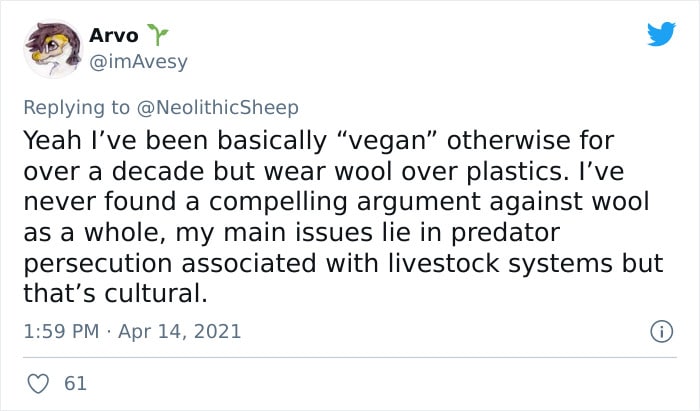Like the tweet with the heart icon

pos(38,384)
